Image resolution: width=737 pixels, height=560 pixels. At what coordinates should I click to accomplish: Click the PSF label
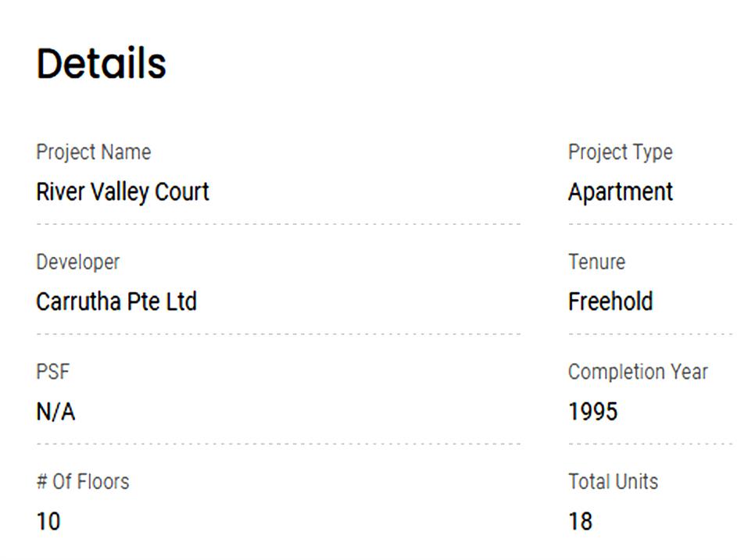point(52,372)
